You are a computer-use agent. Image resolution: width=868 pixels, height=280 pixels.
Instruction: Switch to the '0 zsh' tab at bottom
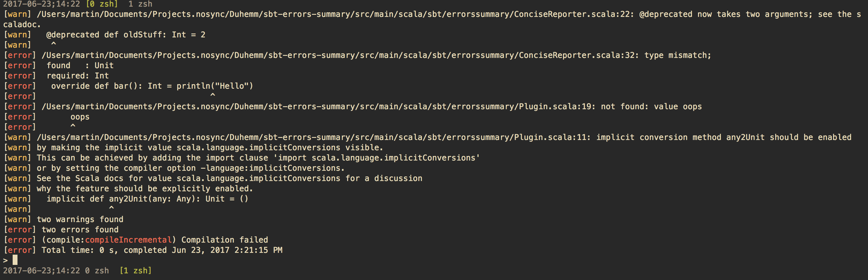97,271
